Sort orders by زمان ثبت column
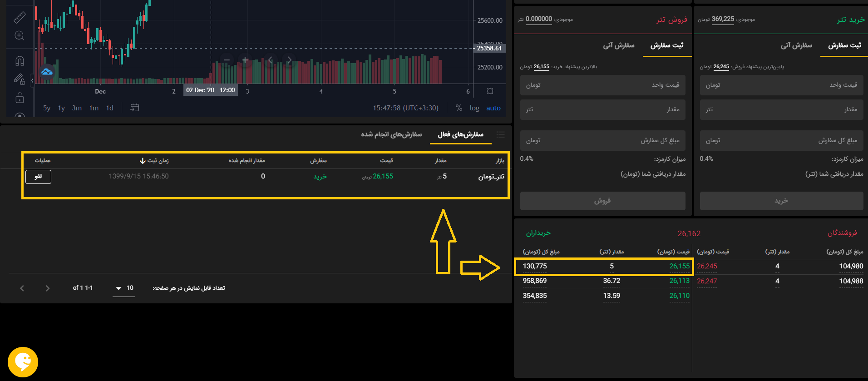Image resolution: width=868 pixels, height=381 pixels. click(x=154, y=161)
